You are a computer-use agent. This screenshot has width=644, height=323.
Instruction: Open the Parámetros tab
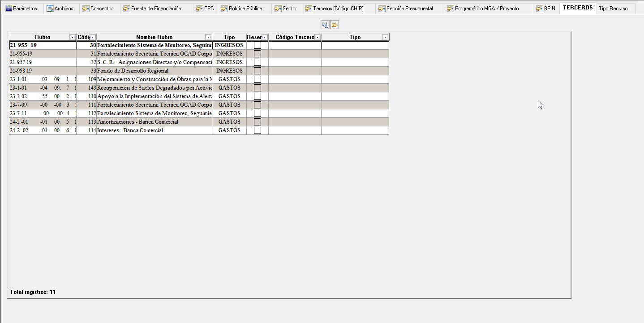click(x=21, y=9)
